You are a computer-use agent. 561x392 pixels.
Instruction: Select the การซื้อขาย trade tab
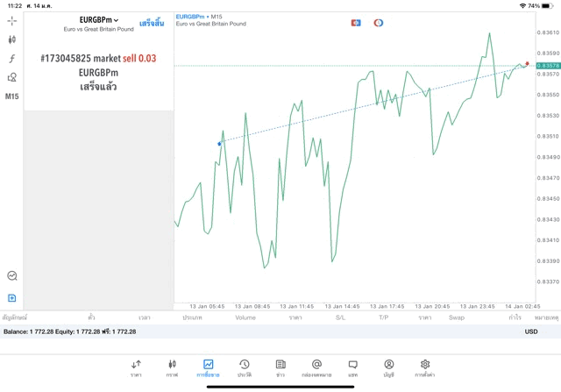pyautogui.click(x=208, y=368)
